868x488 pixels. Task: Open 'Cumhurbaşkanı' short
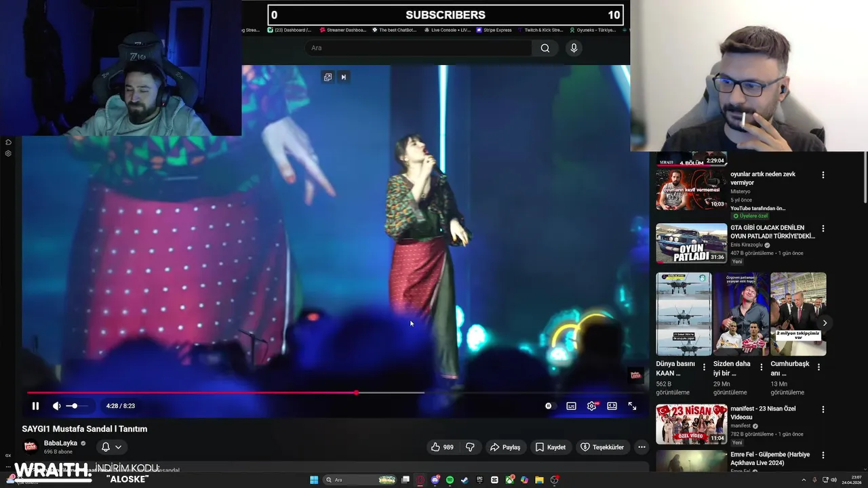(x=798, y=314)
